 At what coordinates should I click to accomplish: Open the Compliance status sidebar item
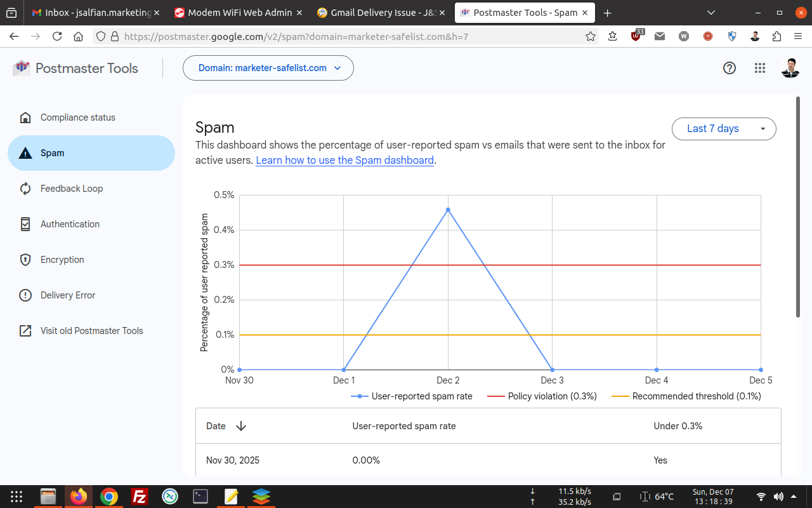pos(78,117)
